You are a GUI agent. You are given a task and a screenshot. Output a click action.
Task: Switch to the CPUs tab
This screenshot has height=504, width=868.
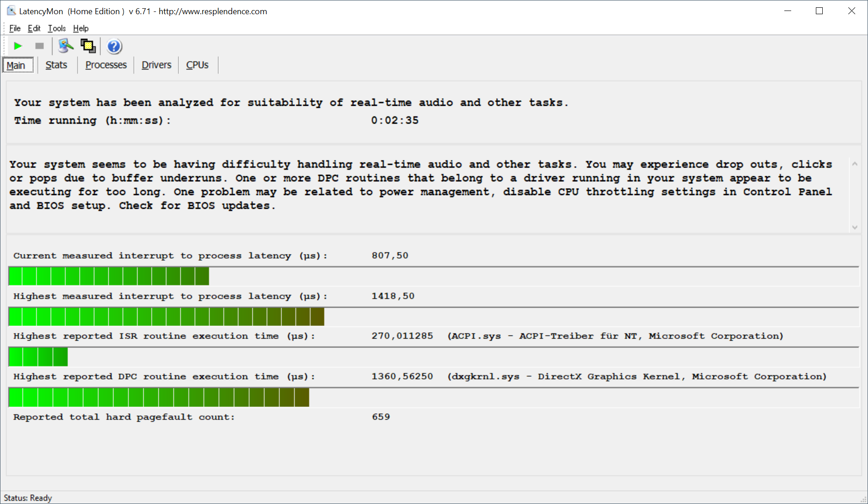(198, 65)
